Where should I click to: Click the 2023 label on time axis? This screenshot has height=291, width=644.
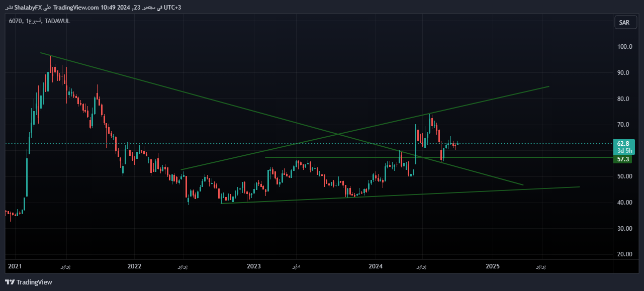pyautogui.click(x=254, y=266)
